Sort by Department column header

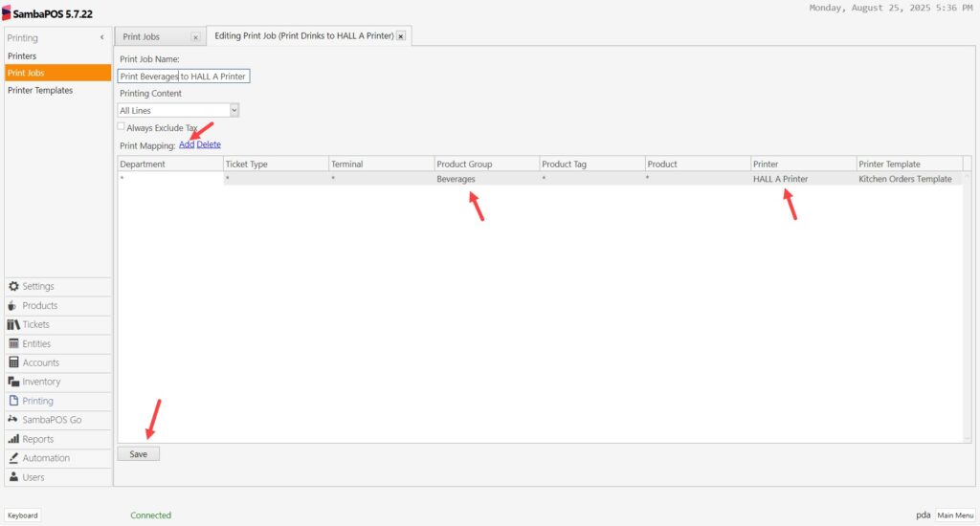coord(170,164)
